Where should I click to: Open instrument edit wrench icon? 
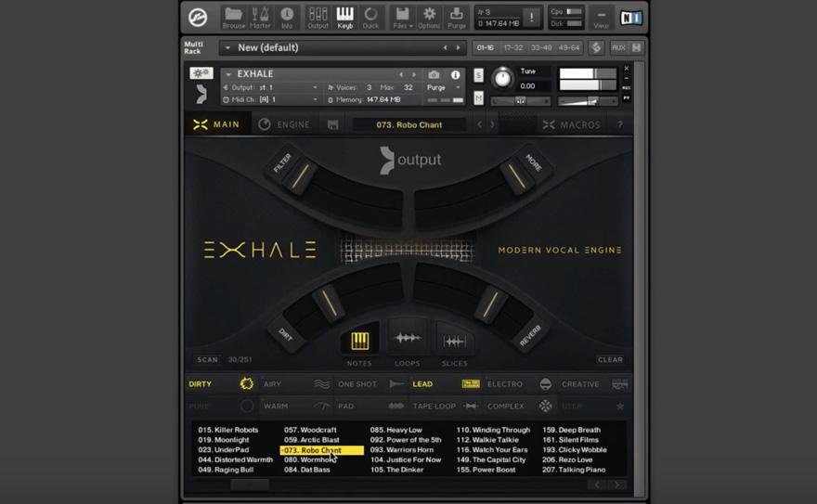201,73
